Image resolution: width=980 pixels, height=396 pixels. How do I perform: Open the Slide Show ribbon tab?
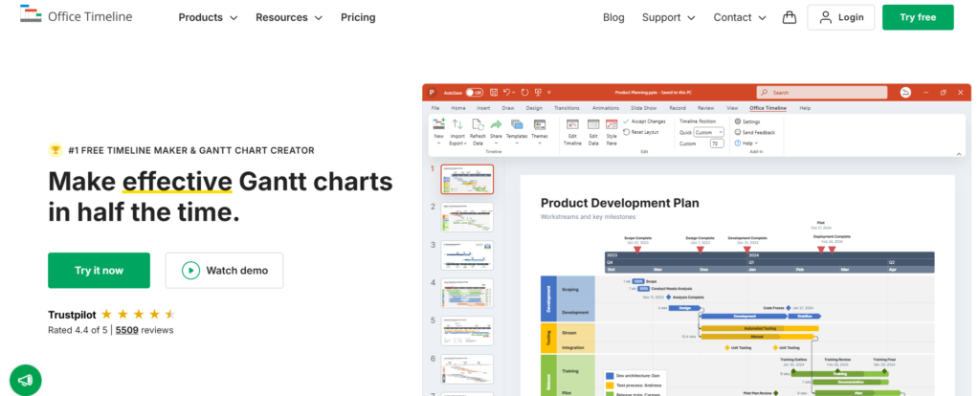pos(643,108)
